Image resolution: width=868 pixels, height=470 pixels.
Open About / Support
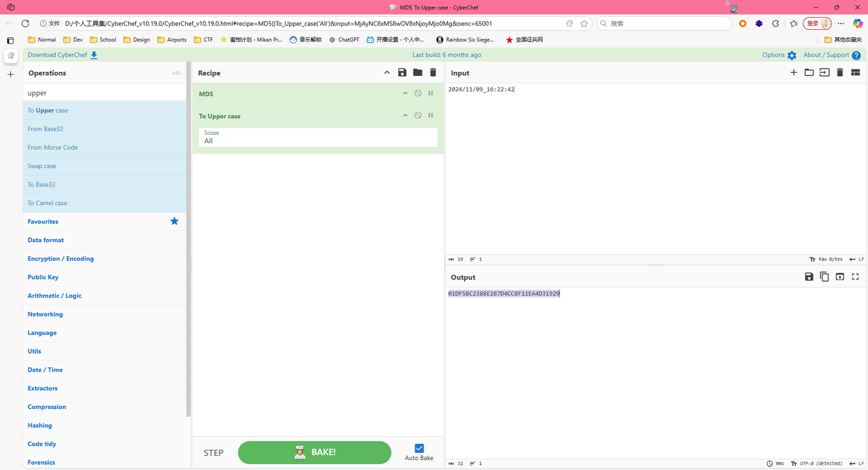click(x=831, y=55)
